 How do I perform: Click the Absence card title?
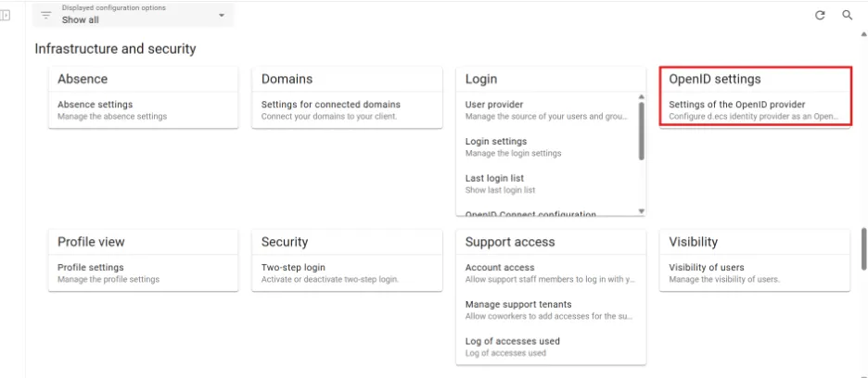click(x=83, y=79)
